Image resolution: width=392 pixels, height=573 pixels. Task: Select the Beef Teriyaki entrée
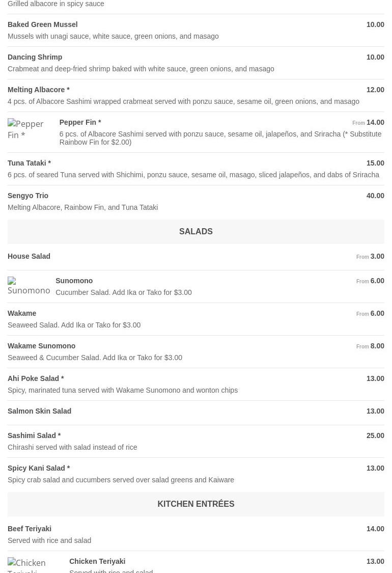click(30, 529)
